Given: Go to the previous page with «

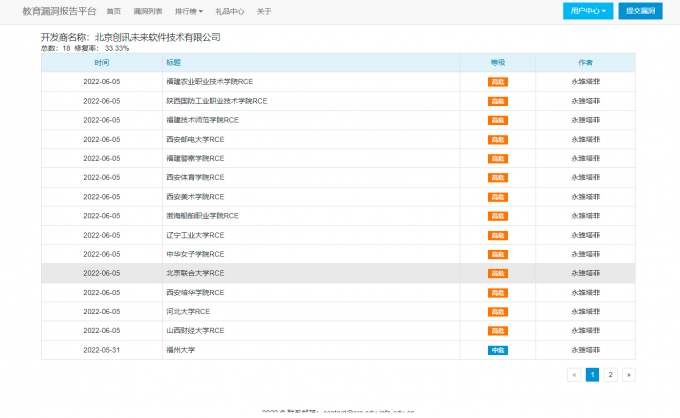Looking at the screenshot, I should 574,375.
